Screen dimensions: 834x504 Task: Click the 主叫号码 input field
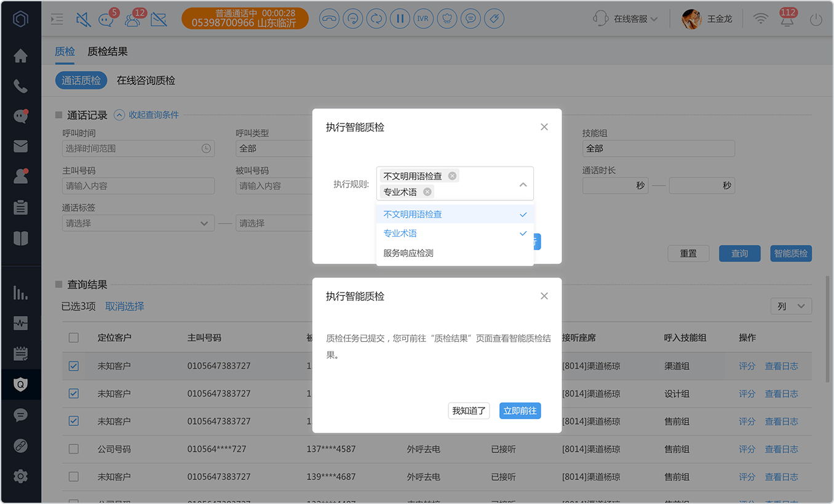click(x=138, y=186)
